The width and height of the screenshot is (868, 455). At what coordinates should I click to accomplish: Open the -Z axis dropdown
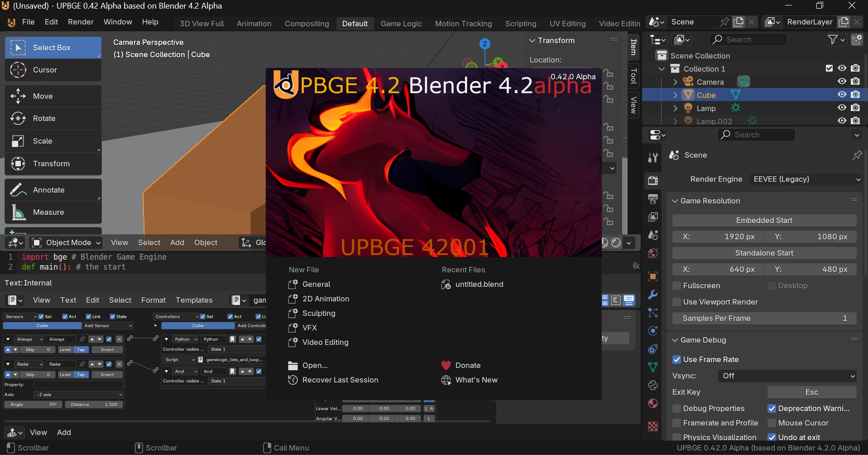[78, 394]
